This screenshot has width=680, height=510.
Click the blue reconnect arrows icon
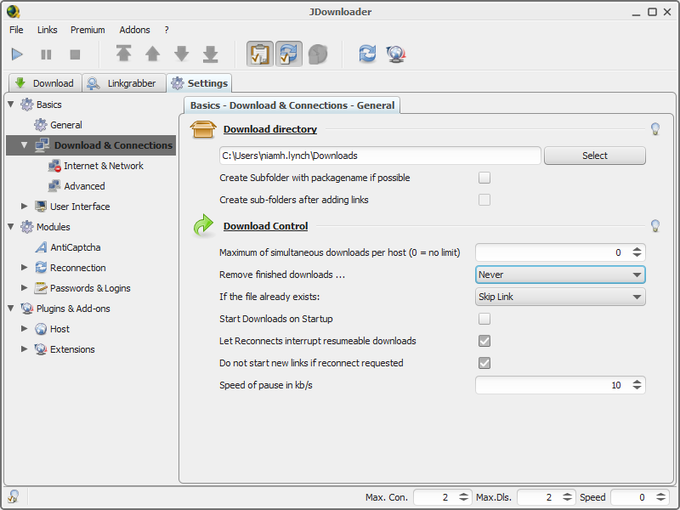[x=367, y=54]
